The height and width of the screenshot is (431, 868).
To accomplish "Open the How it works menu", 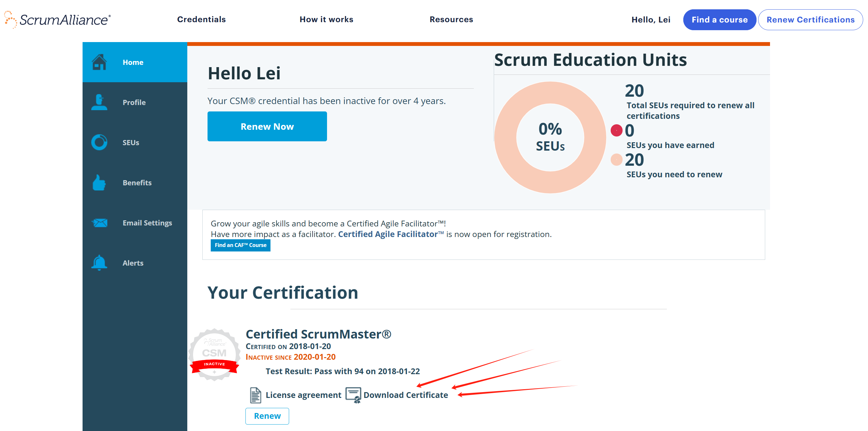I will point(326,20).
